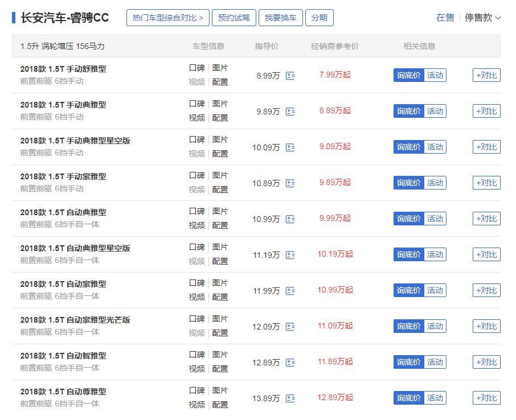Screen dimensions: 516x420
Task: Click the 预约试驾 button
Action: tap(234, 18)
